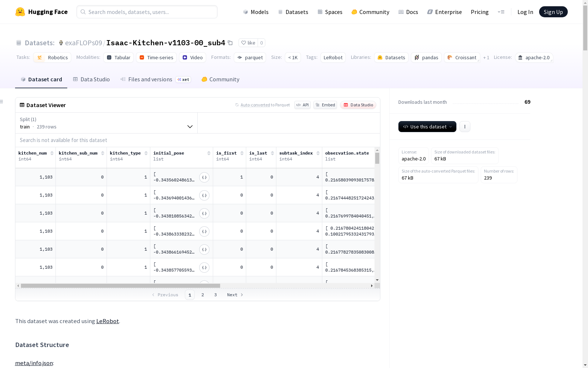Expand JSON for the -0.343694001436 initial_pose cell
The height and width of the screenshot is (368, 588).
click(x=204, y=195)
